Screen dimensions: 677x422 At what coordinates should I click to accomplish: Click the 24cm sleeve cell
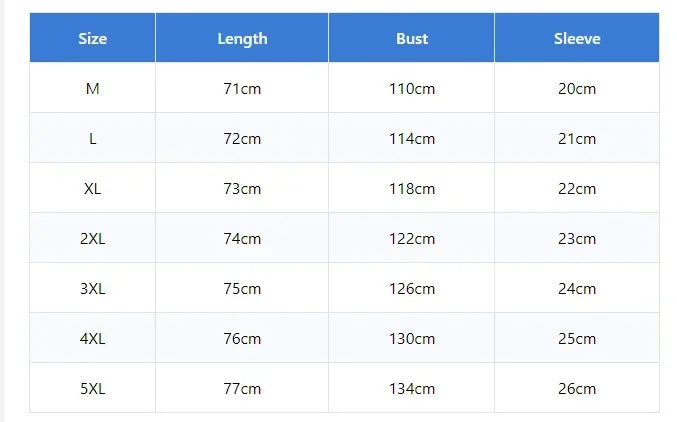(577, 288)
